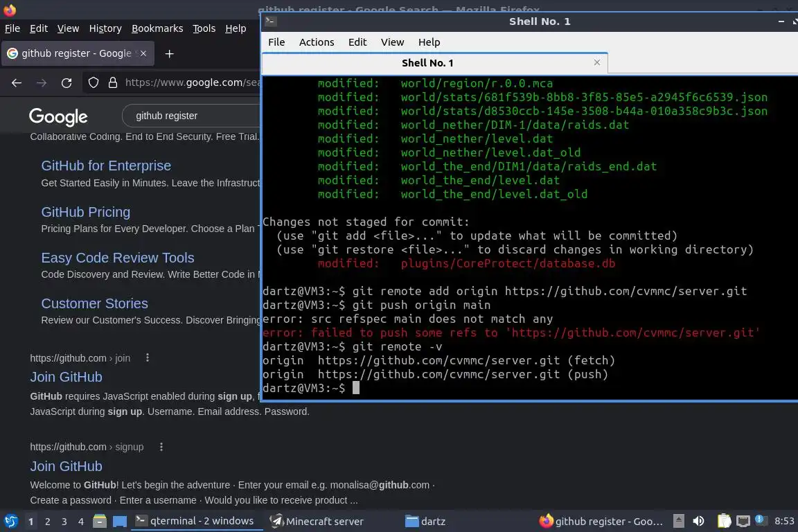
Task: Open the volume control tray icon
Action: tap(698, 521)
